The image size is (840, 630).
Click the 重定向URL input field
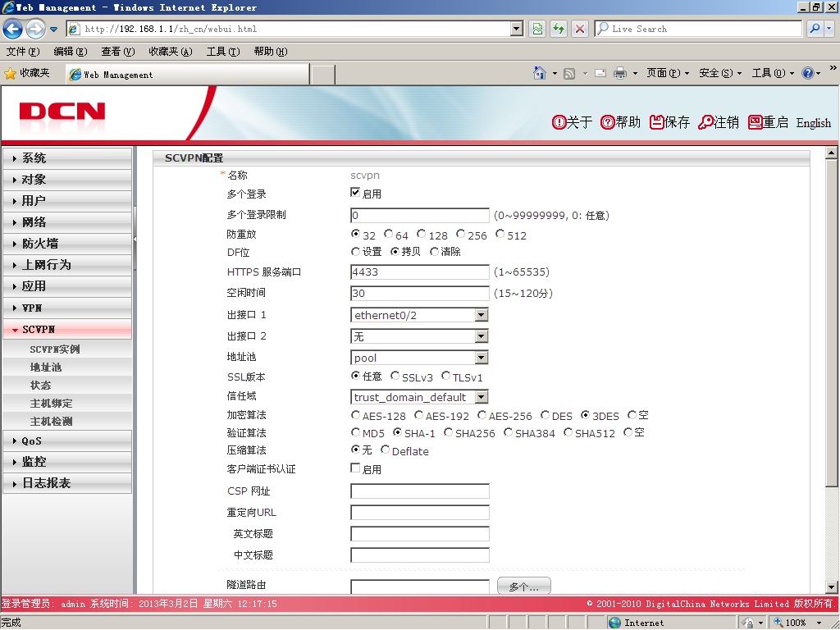click(419, 513)
